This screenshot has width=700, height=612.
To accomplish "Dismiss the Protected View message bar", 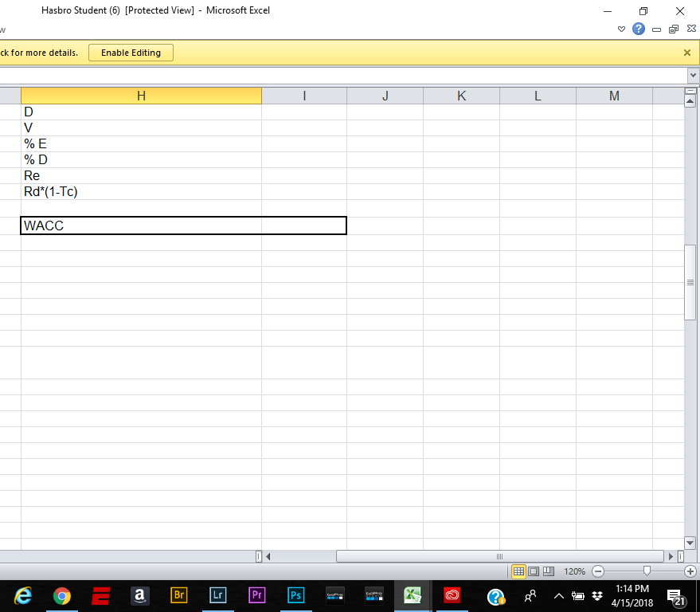I will (x=686, y=53).
